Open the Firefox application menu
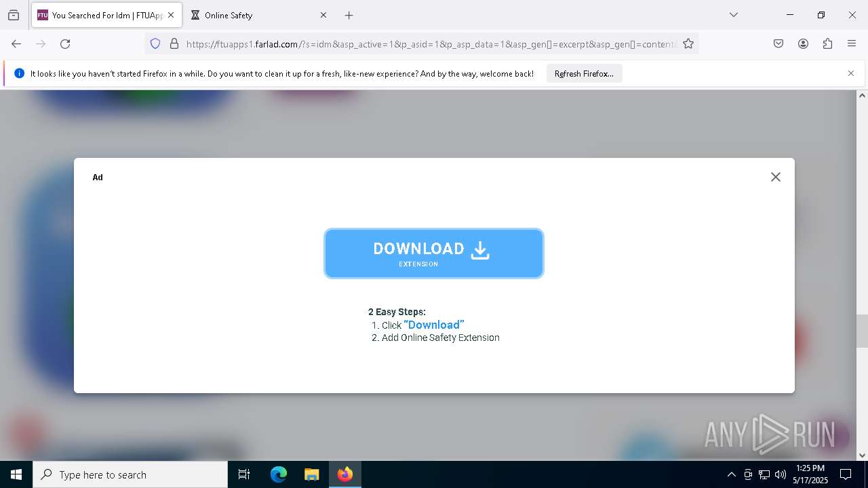Image resolution: width=868 pixels, height=488 pixels. point(852,43)
